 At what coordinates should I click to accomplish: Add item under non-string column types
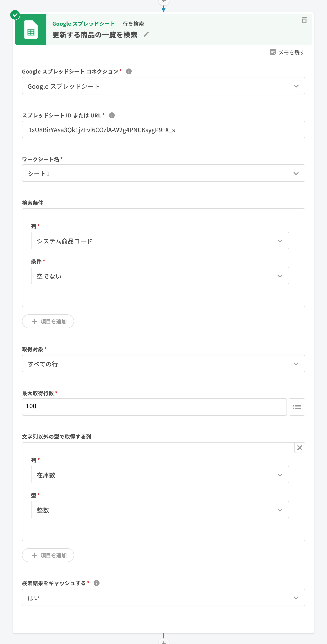[x=48, y=555]
